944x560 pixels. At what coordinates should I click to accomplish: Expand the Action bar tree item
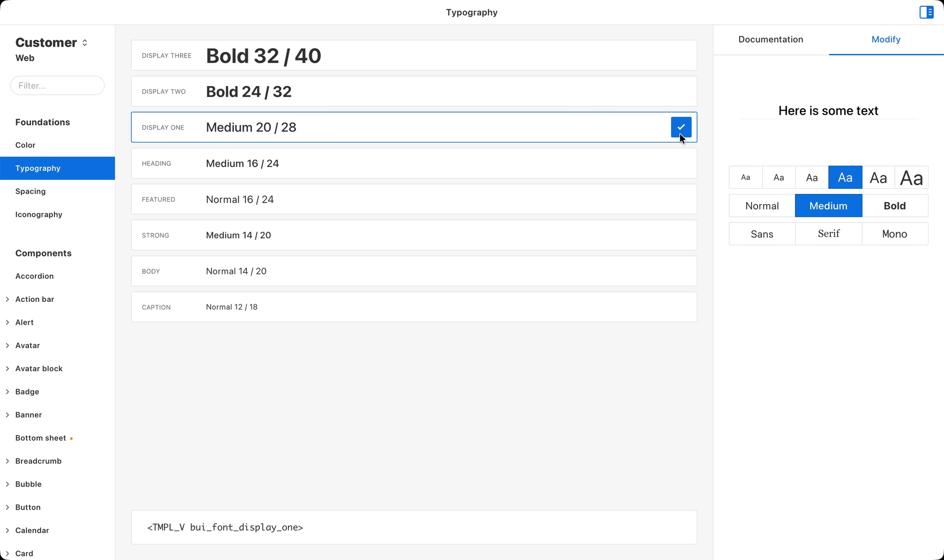[7, 299]
